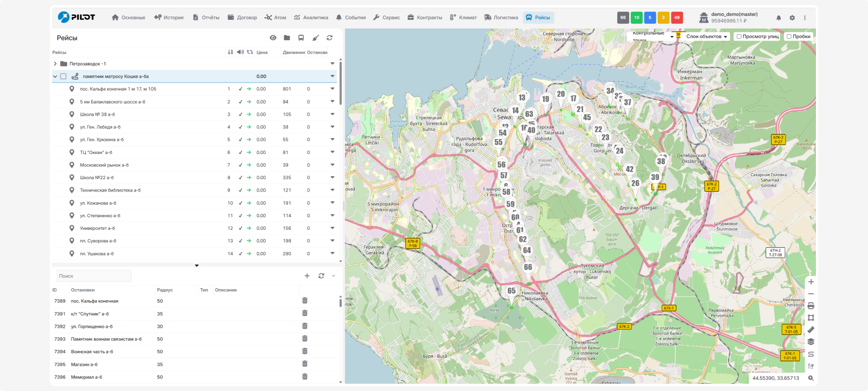
Task: Open dropdown arrow for Школа № 38 а-б
Action: [332, 114]
